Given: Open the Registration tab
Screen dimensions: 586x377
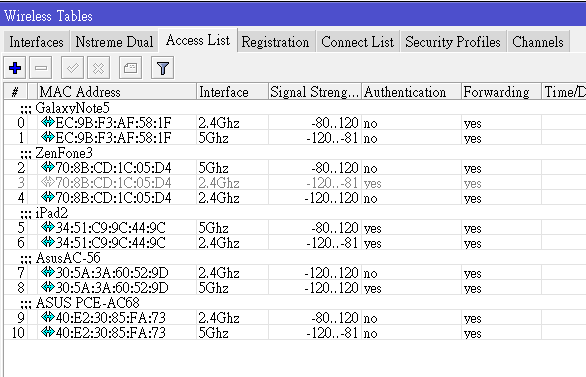Looking at the screenshot, I should (x=275, y=42).
